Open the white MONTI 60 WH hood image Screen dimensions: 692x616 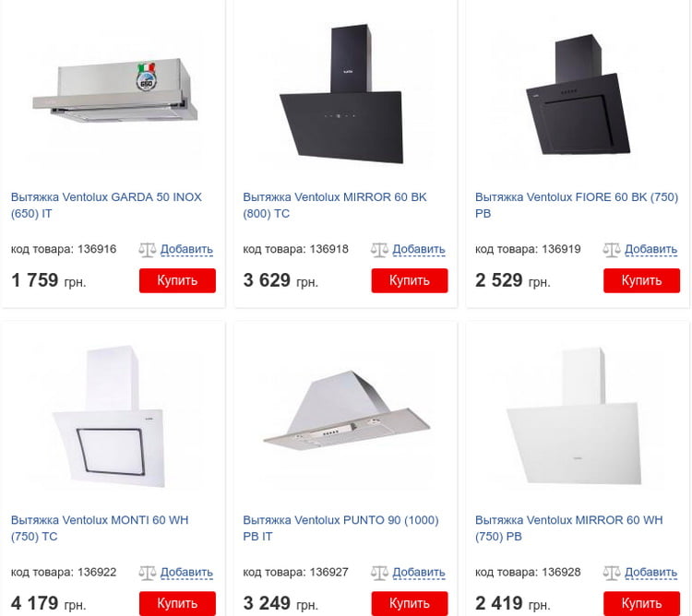[109, 416]
